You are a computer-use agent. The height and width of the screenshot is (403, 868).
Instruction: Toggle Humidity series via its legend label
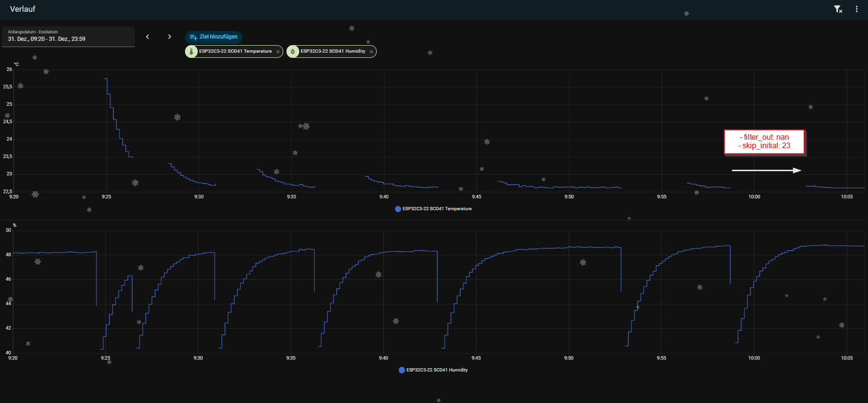tap(437, 370)
